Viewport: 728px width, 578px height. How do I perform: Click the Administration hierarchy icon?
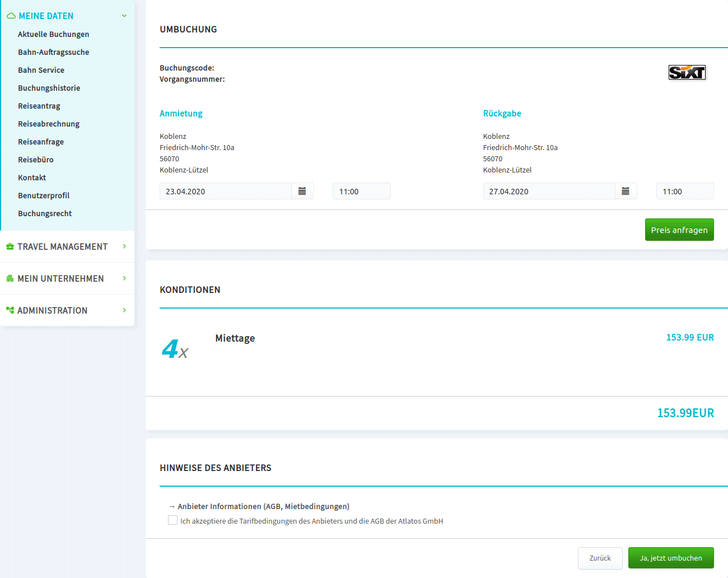click(10, 310)
